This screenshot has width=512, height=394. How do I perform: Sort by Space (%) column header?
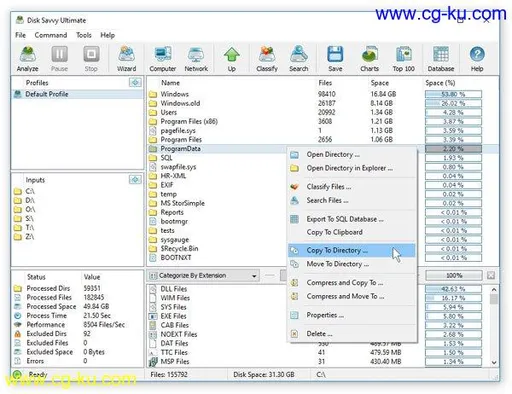[x=440, y=83]
